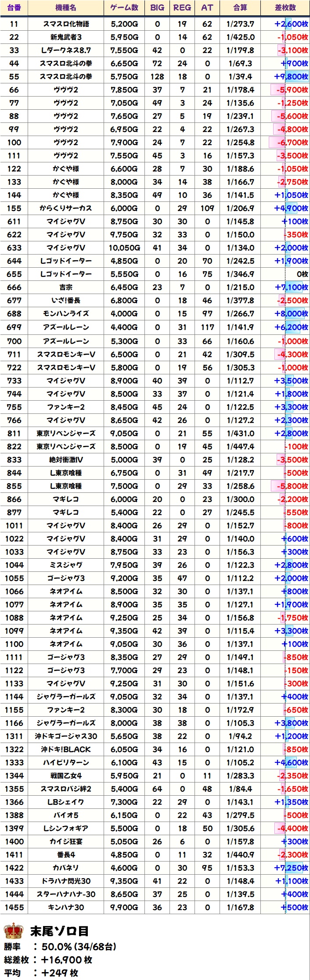Click the カバネリ machine name cell
310x980 pixels.
tap(66, 868)
